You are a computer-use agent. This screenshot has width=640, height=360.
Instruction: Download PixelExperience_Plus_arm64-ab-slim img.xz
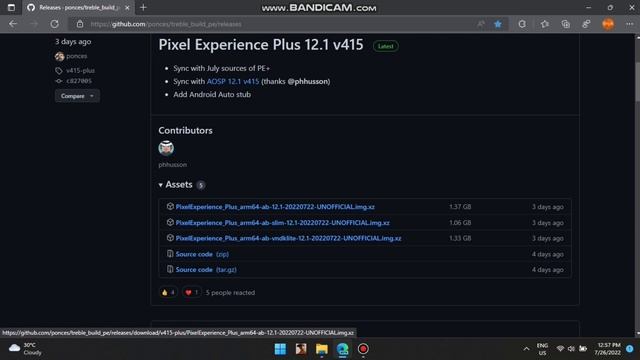coord(282,223)
